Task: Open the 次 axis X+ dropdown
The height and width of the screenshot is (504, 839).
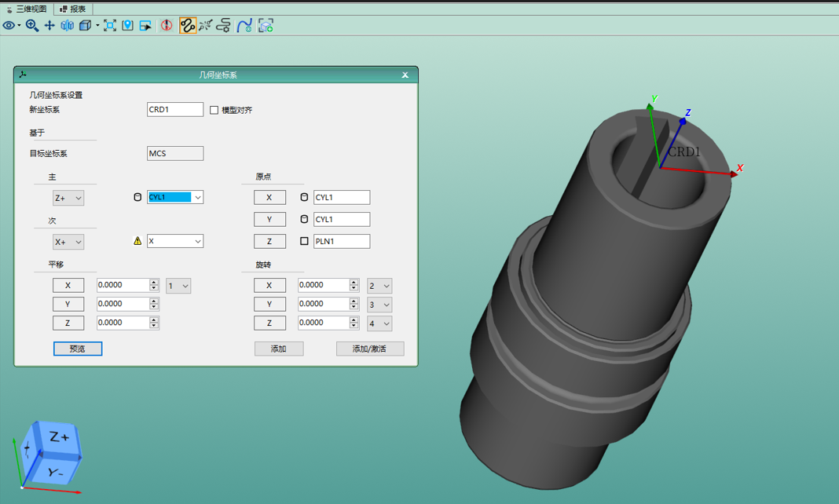Action: click(x=68, y=242)
